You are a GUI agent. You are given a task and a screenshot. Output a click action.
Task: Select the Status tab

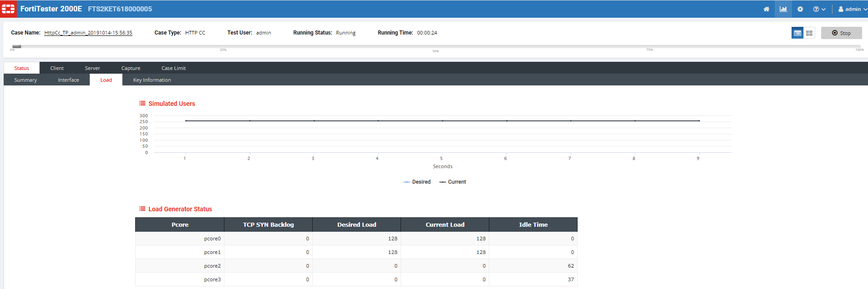[x=21, y=68]
